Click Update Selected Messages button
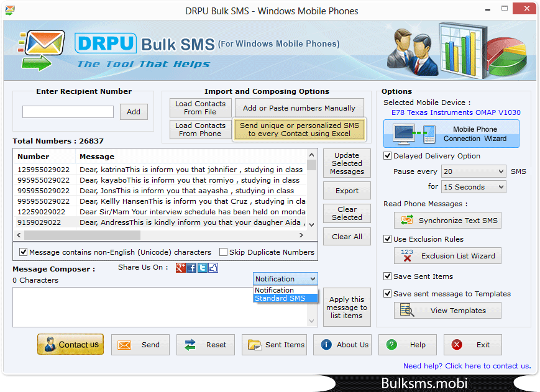Screen dimensions: 540x392 pos(347,163)
